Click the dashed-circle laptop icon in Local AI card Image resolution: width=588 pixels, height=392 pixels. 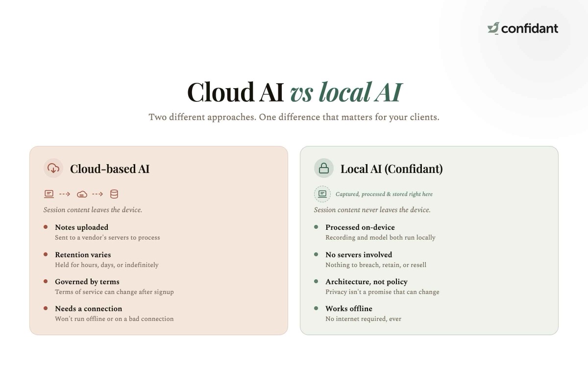point(322,194)
